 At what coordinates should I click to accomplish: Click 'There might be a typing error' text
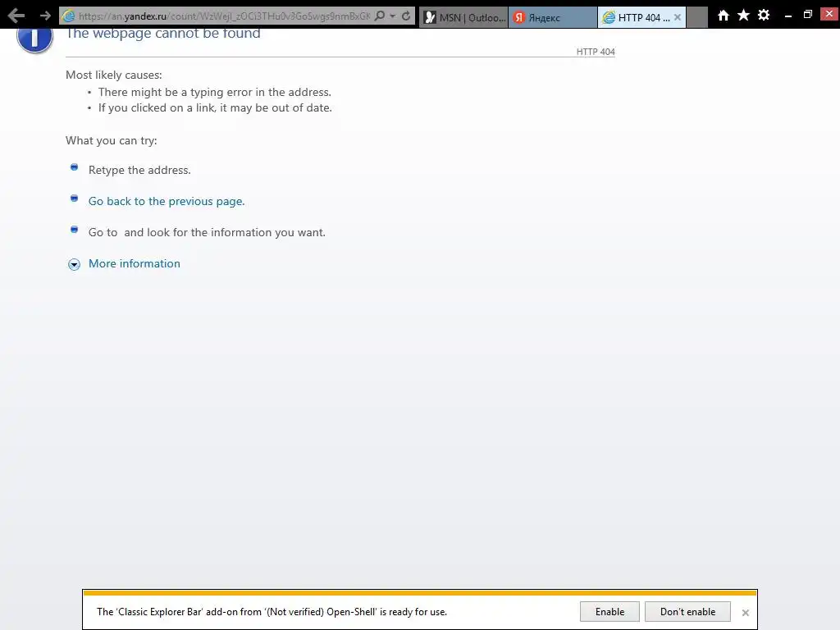coord(215,92)
